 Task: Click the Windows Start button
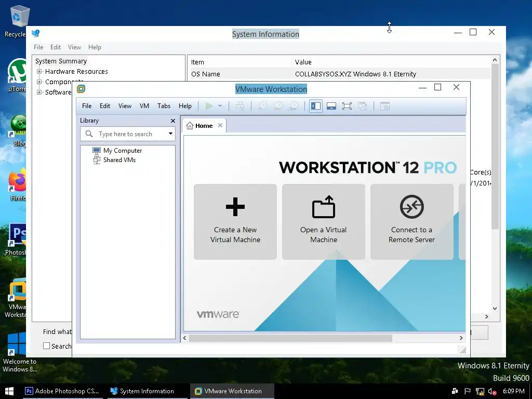click(x=9, y=391)
